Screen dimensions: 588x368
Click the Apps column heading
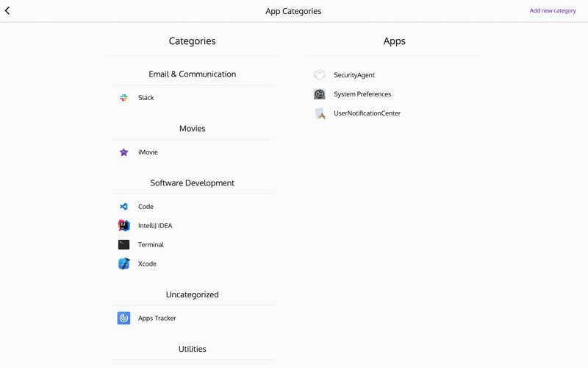pos(394,41)
